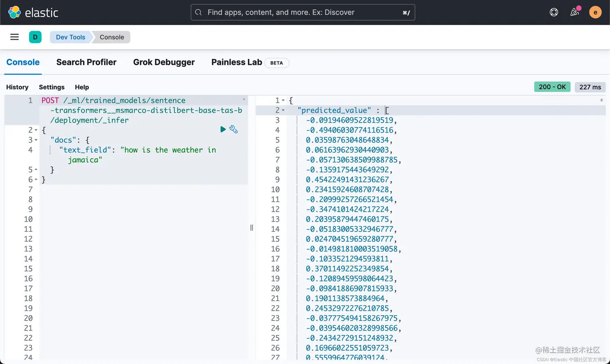Screen dimensions: 610x364
Task: Click value -0.09194609522819519 in response
Action: [x=349, y=120]
